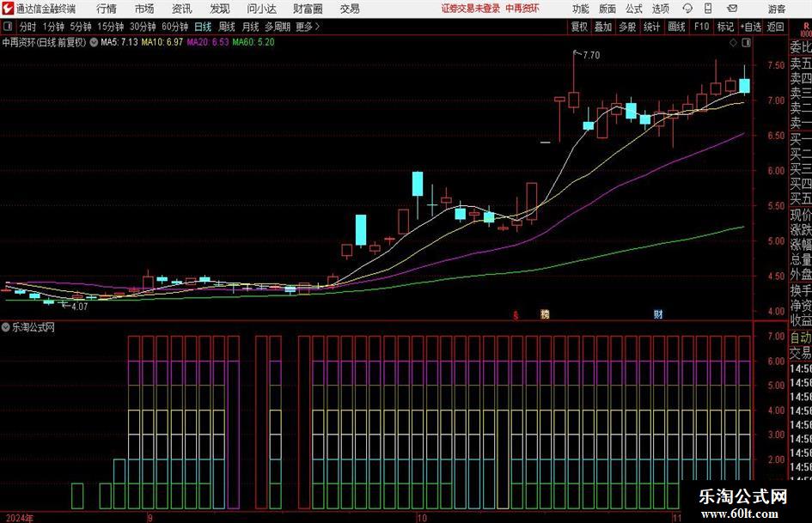Screen dimensions: 812x523
Task: Open the 公式 menu
Action: click(x=634, y=9)
